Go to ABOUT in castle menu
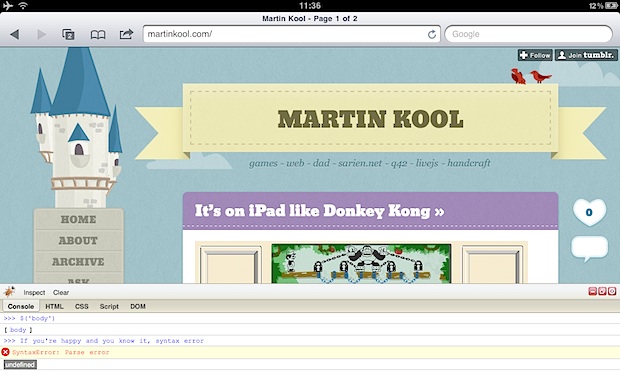The image size is (620, 376). coord(78,240)
